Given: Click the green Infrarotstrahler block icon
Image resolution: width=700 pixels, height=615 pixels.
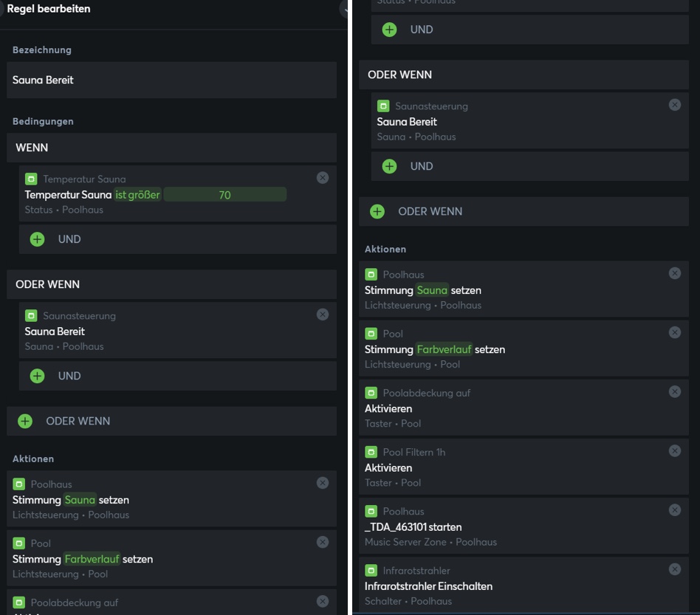Looking at the screenshot, I should [x=371, y=570].
